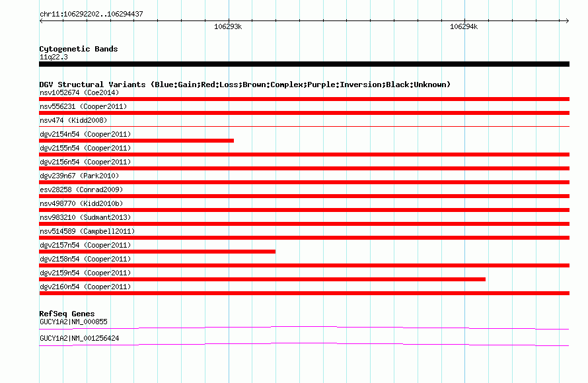Screen dimensions: 588x383
Task: Click the left arrowhead of the ruler
Action: click(41, 20)
